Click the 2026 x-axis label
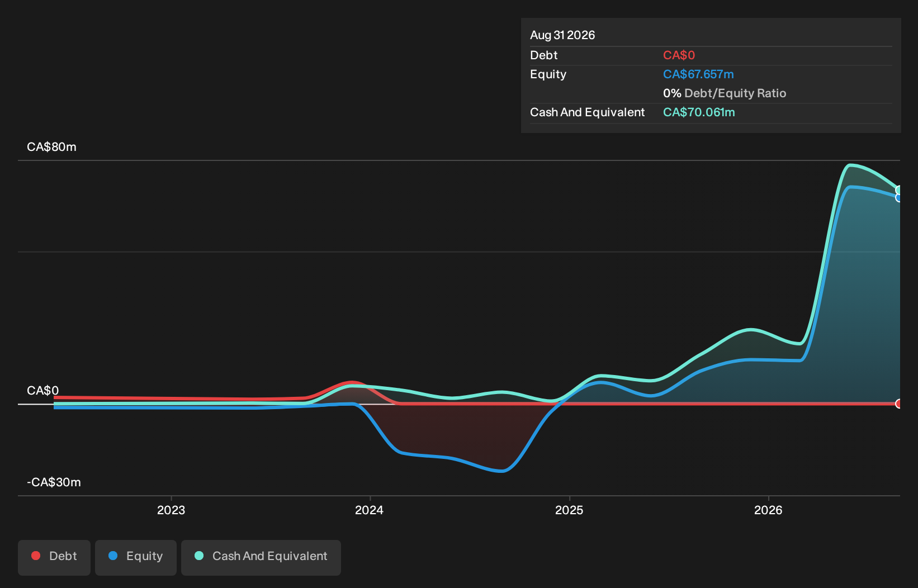This screenshot has height=588, width=918. click(x=768, y=510)
